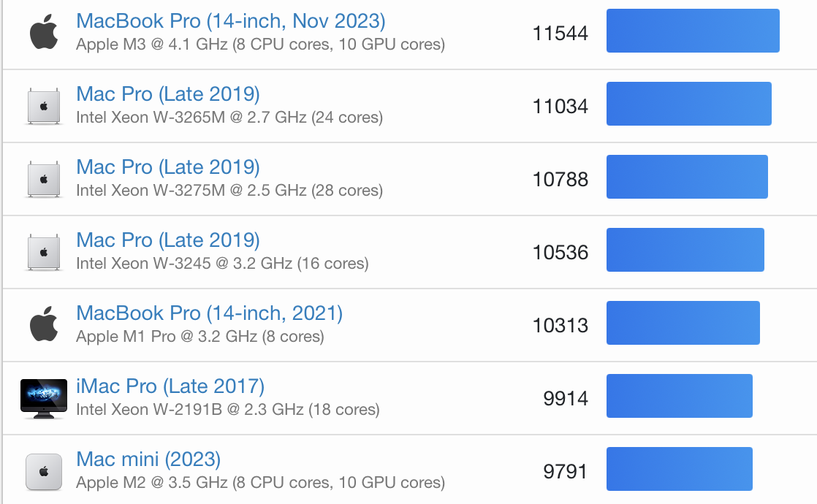Open Mac Pro link with 16-core Xeon W-3245

(x=167, y=240)
